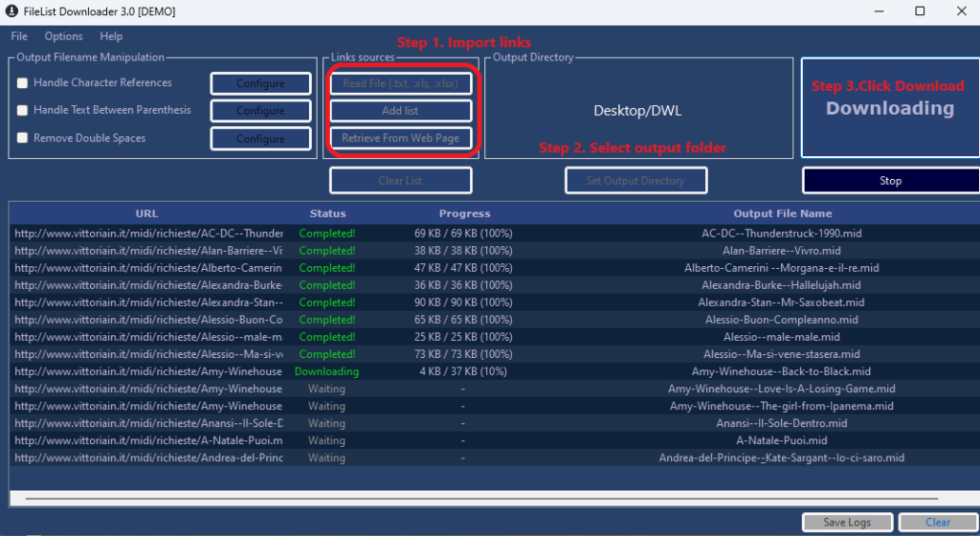Select Amy-Winehouse--Back-to-Black.mid output name
Screen dimensions: 980x536
click(x=781, y=371)
